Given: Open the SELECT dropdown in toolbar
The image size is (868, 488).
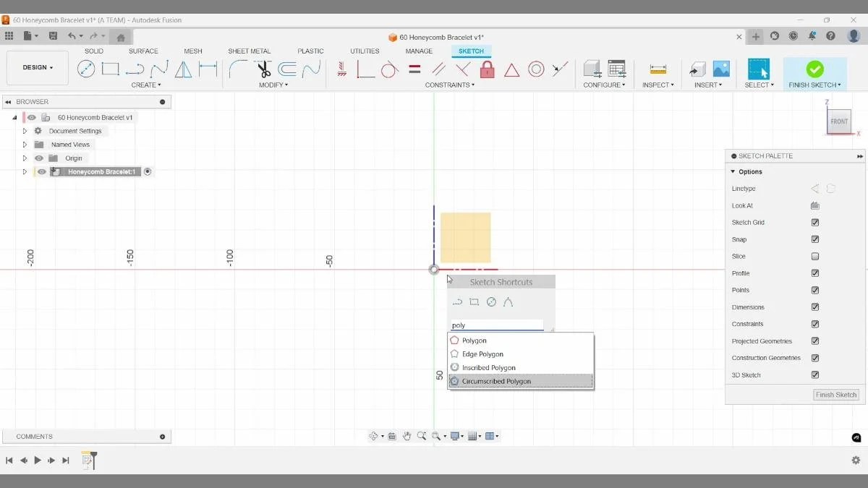Looking at the screenshot, I should coord(759,85).
